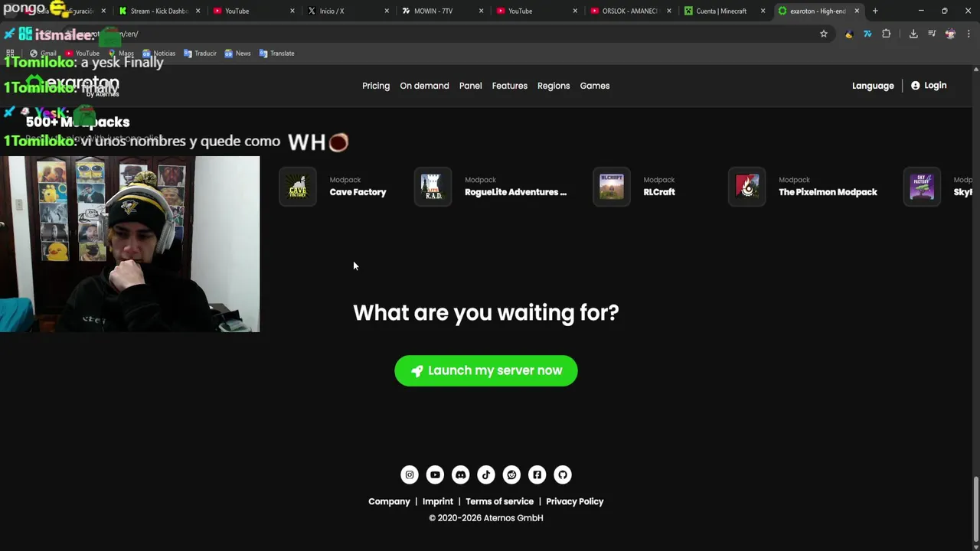The image size is (980, 551).
Task: Open the Instagram social icon in footer
Action: [x=410, y=474]
